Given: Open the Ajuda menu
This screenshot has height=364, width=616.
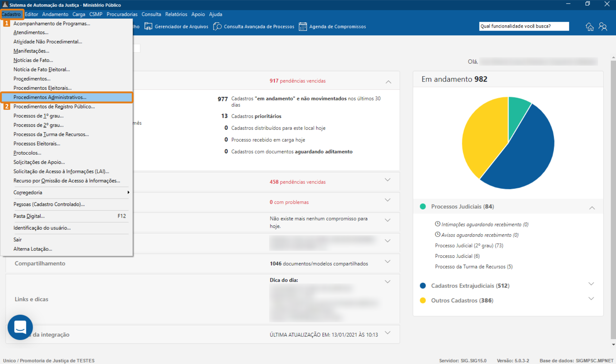Looking at the screenshot, I should tap(215, 14).
